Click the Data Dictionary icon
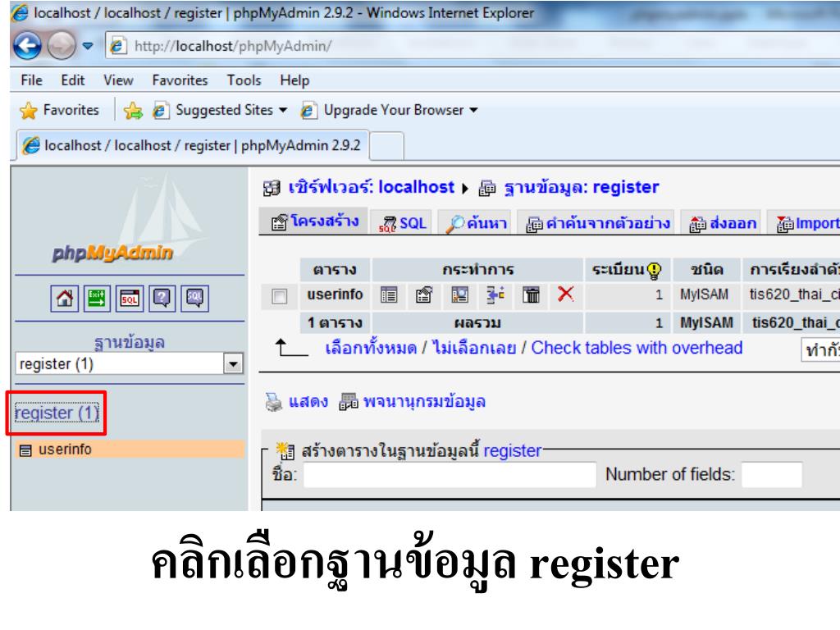The image size is (840, 630). pyautogui.click(x=349, y=401)
